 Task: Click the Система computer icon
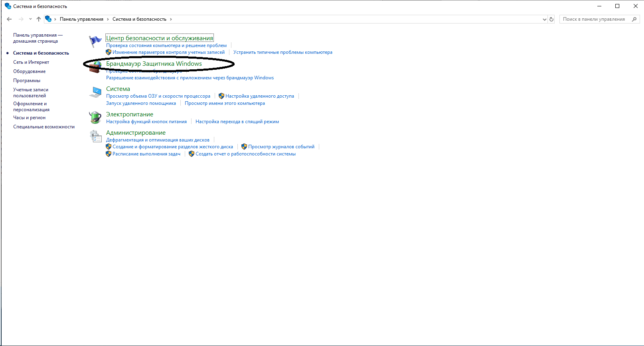(95, 92)
